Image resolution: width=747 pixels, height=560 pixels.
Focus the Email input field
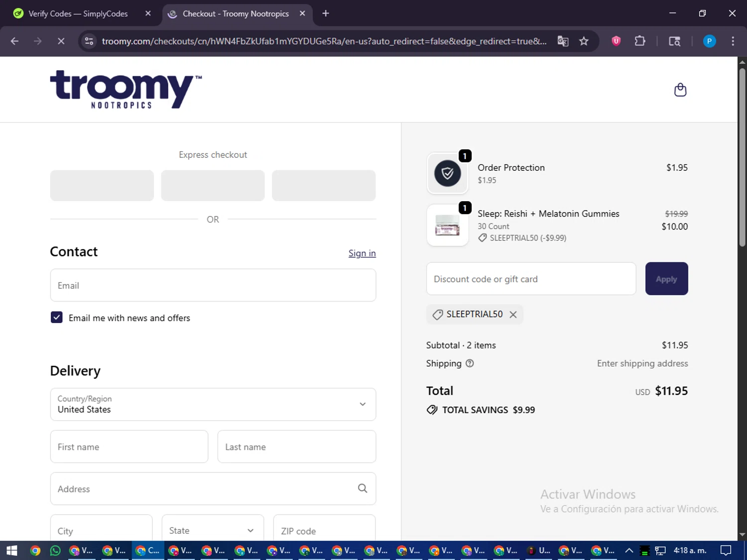pos(213,285)
